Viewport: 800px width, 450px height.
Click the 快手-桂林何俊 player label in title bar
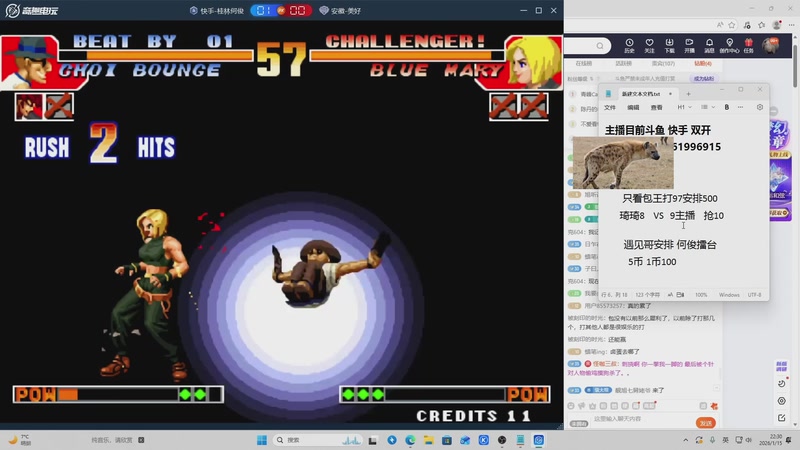217,11
